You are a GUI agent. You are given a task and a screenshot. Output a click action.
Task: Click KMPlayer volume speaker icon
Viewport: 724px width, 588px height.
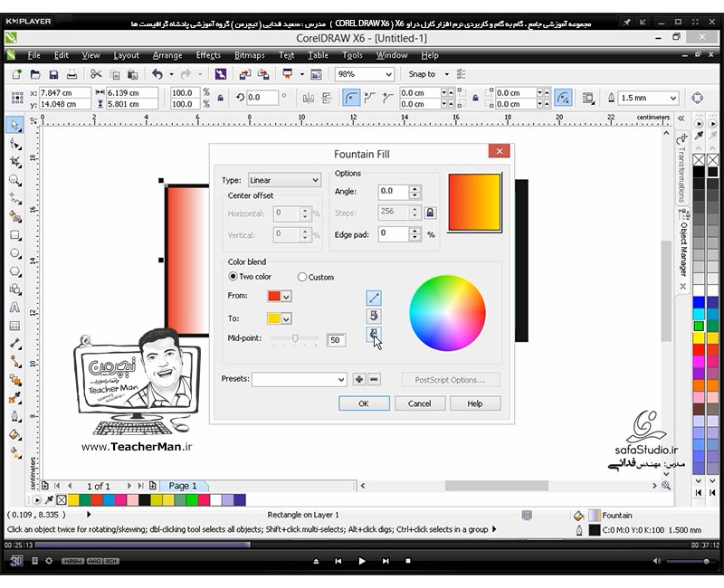click(657, 561)
